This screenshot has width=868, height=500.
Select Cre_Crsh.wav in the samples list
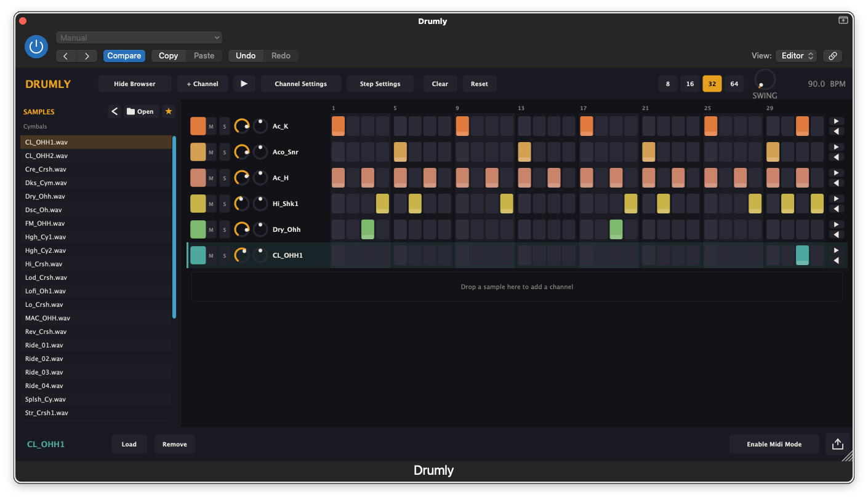pyautogui.click(x=96, y=169)
